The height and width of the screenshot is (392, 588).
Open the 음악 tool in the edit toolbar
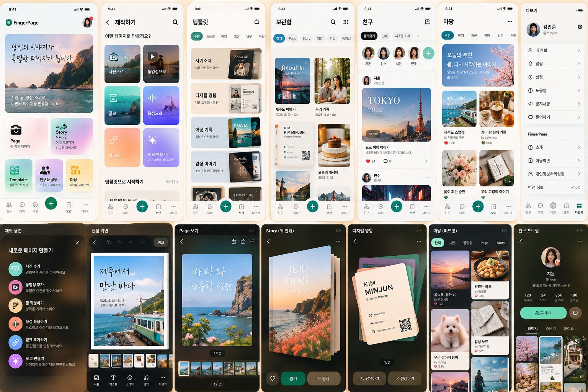(146, 380)
